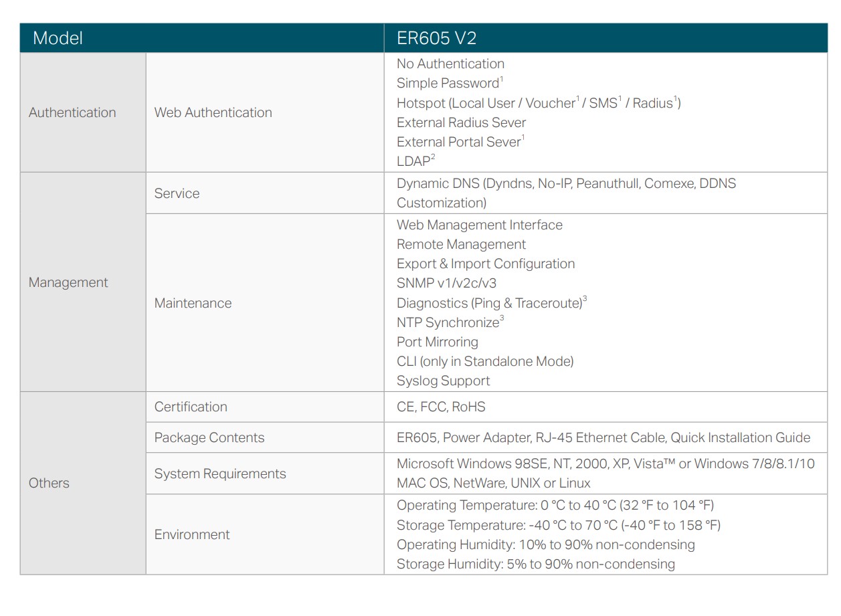Viewport: 841px width, 616px height.
Task: Select the Port Mirroring line
Action: [437, 342]
